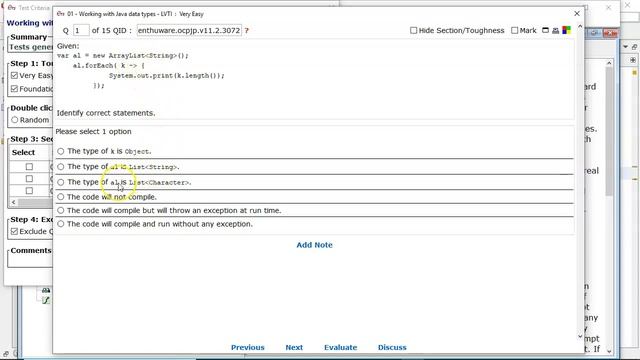
Task: Click the down arrow of the background panel scrollbar
Action: coord(609,351)
